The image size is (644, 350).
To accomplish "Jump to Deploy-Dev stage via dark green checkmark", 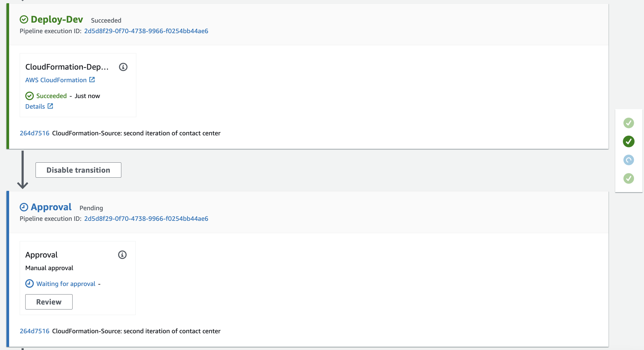I will [628, 141].
